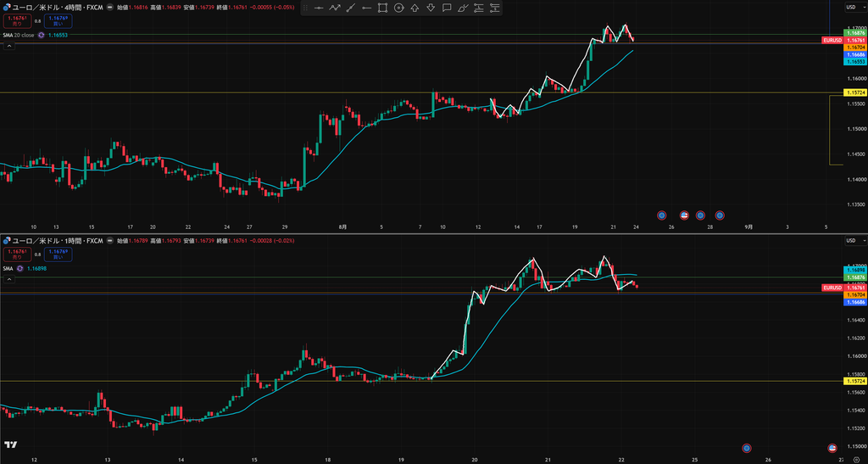Click the yellow 1.15724 price label on 1-hour chart
This screenshot has width=868, height=464.
pos(855,382)
